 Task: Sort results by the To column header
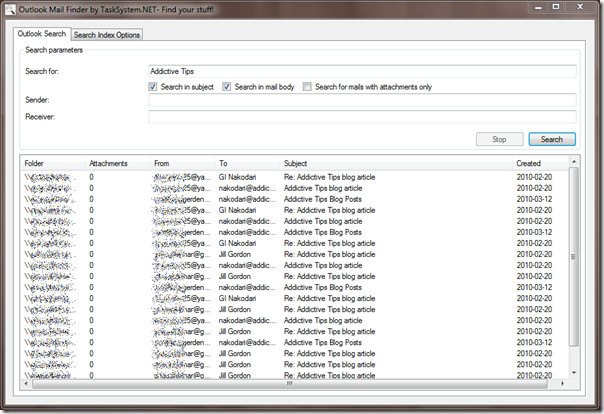pos(248,163)
